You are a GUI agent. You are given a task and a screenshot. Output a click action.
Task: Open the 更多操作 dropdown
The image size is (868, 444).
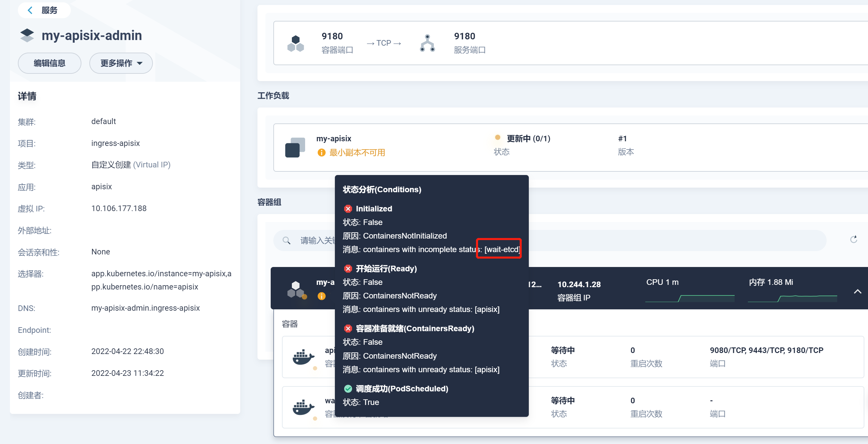point(121,63)
